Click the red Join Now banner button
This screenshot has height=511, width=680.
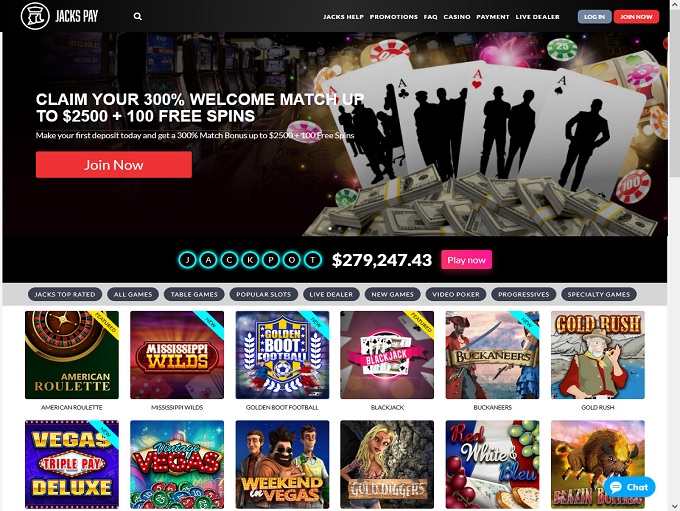pos(114,165)
